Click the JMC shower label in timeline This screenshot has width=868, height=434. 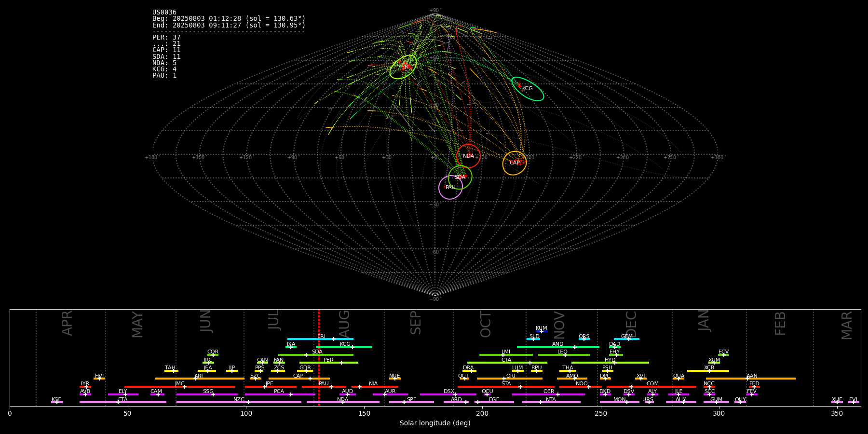click(x=180, y=384)
